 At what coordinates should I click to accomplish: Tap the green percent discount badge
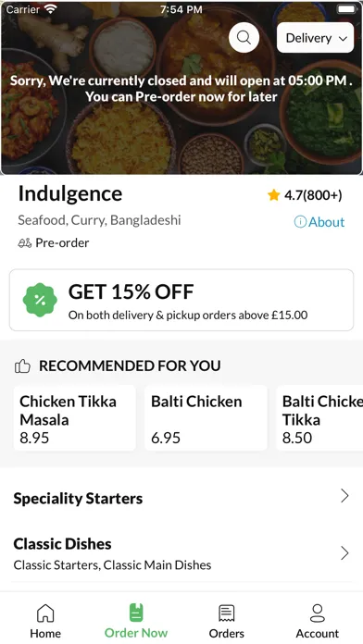(x=40, y=300)
